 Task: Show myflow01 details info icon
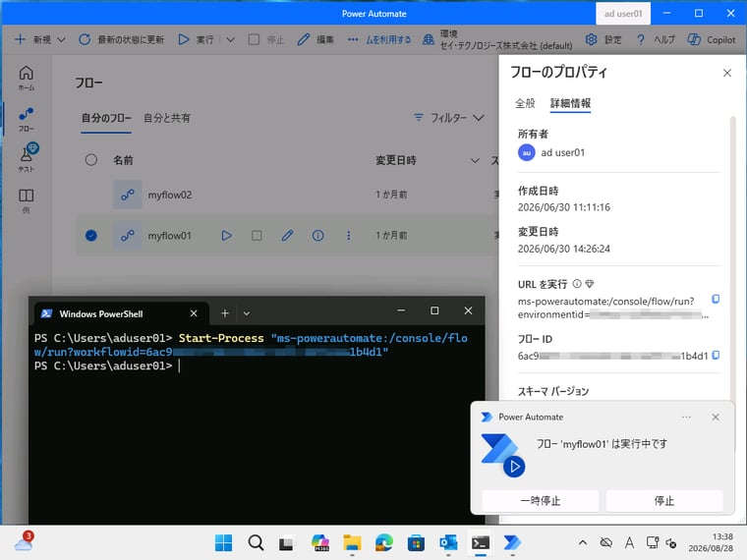point(317,235)
